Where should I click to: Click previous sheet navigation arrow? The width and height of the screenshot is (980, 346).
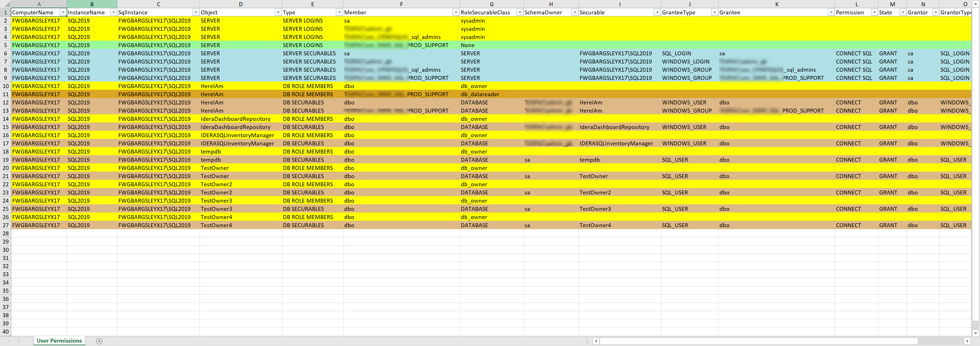click(9, 341)
